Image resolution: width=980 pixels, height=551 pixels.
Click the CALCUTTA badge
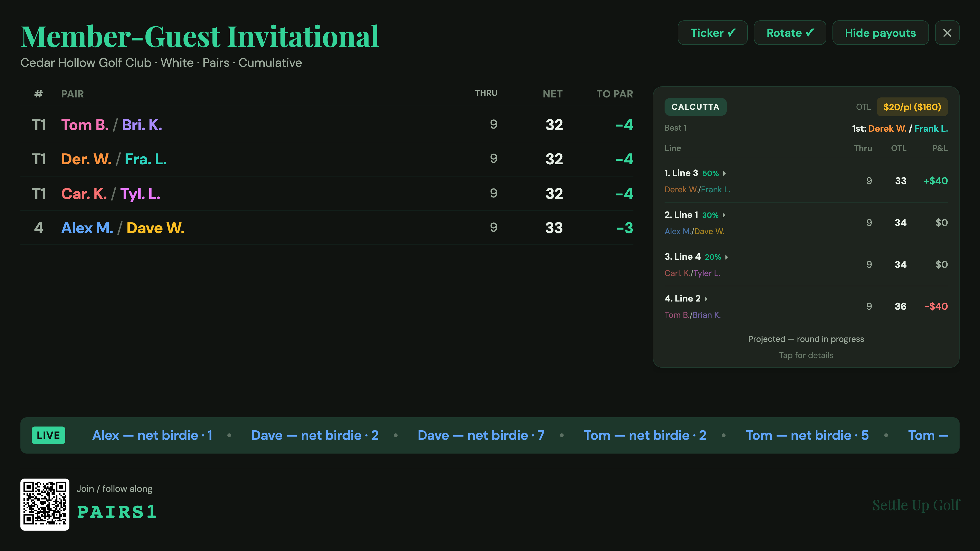[695, 107]
